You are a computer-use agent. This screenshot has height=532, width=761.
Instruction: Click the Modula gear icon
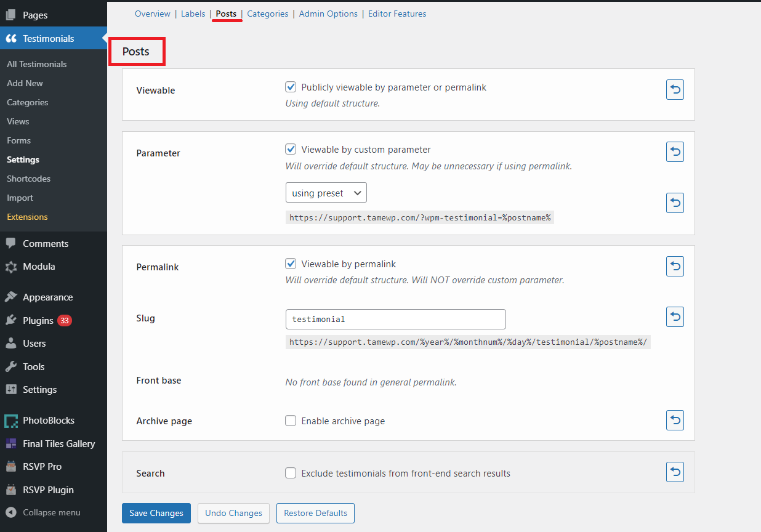(x=11, y=267)
